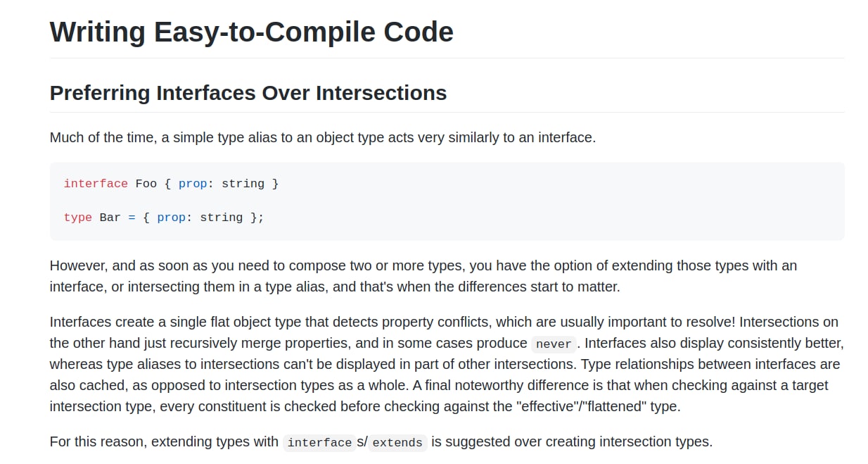868x464 pixels.
Task: Click the blue "prop" in the Foo interface line
Action: click(x=193, y=184)
